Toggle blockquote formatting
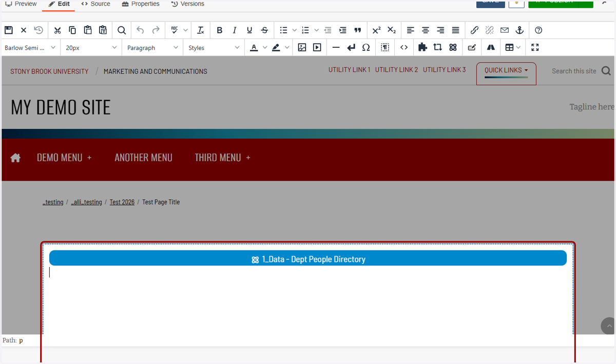This screenshot has width=616, height=364. pos(358,30)
